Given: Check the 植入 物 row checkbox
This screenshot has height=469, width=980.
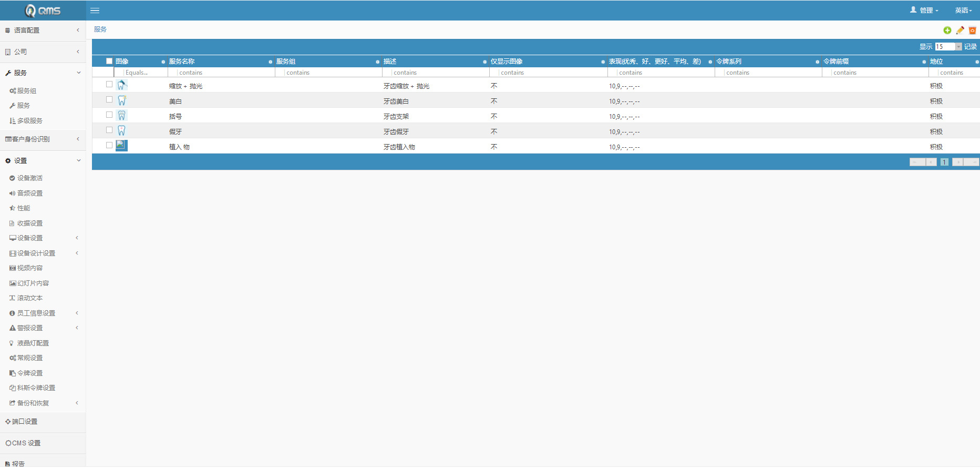Looking at the screenshot, I should pos(109,145).
